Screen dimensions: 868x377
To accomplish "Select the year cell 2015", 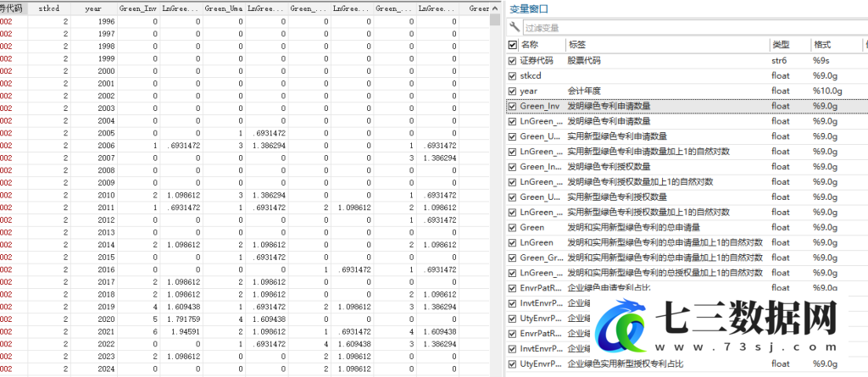I will 93,258.
